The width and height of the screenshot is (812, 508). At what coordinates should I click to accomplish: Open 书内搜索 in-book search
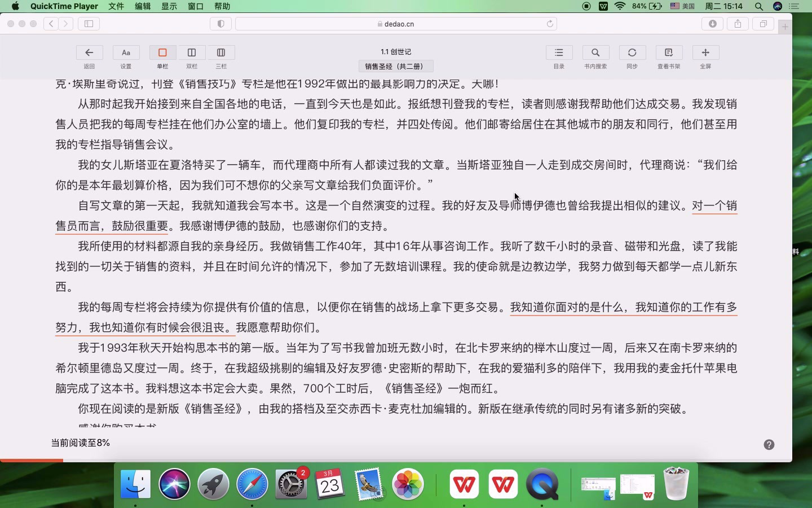(x=595, y=52)
